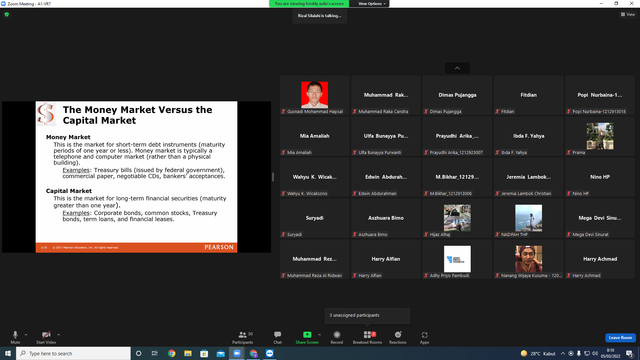The image size is (640, 360).
Task: Open audio options arrow beside Mute
Action: (26, 335)
